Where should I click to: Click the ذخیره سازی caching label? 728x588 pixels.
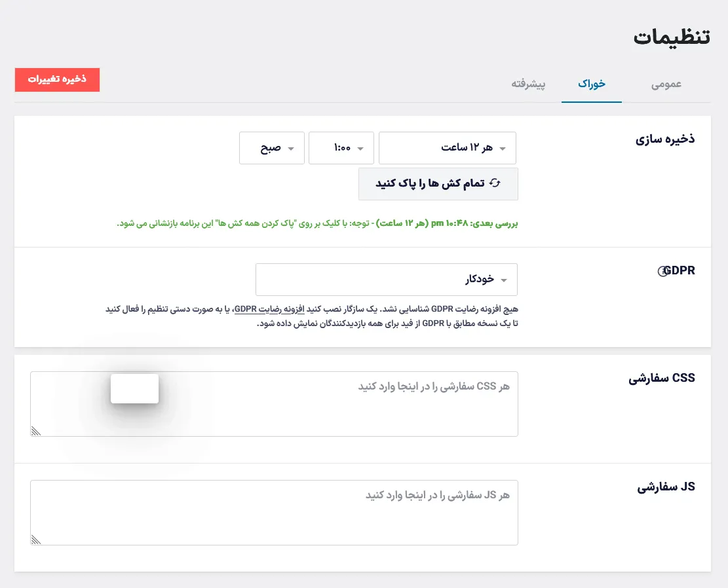point(665,139)
